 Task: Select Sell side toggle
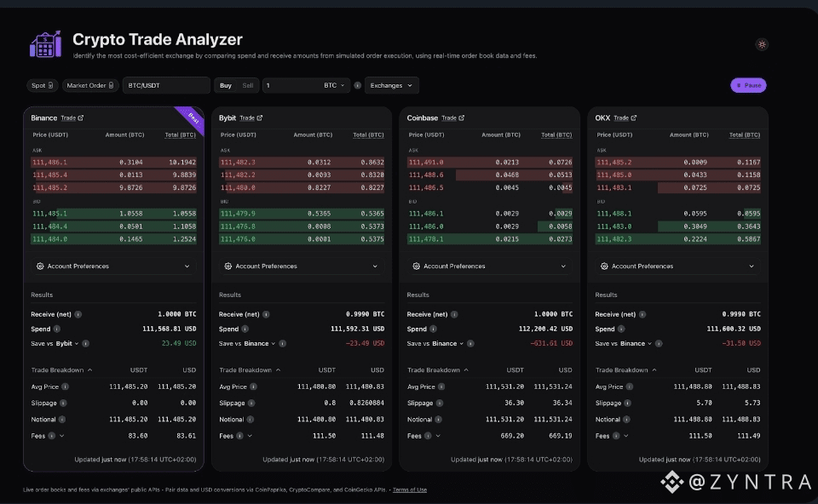click(248, 85)
